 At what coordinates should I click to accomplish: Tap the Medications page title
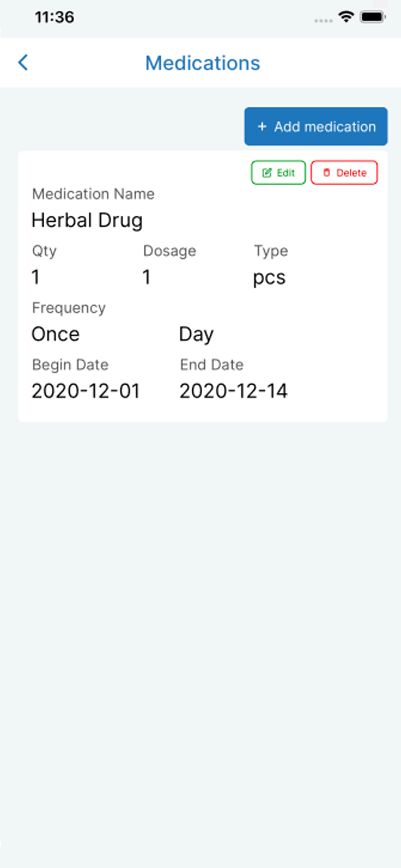pos(203,63)
